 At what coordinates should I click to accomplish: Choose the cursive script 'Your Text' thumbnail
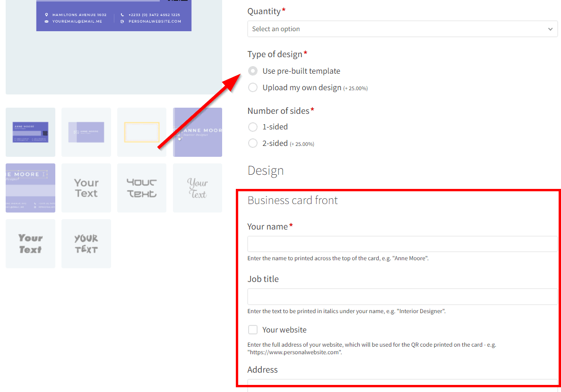198,188
